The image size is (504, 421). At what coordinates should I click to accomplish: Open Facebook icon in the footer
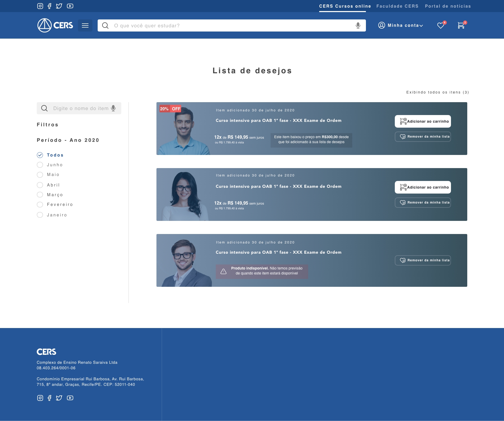pyautogui.click(x=49, y=398)
